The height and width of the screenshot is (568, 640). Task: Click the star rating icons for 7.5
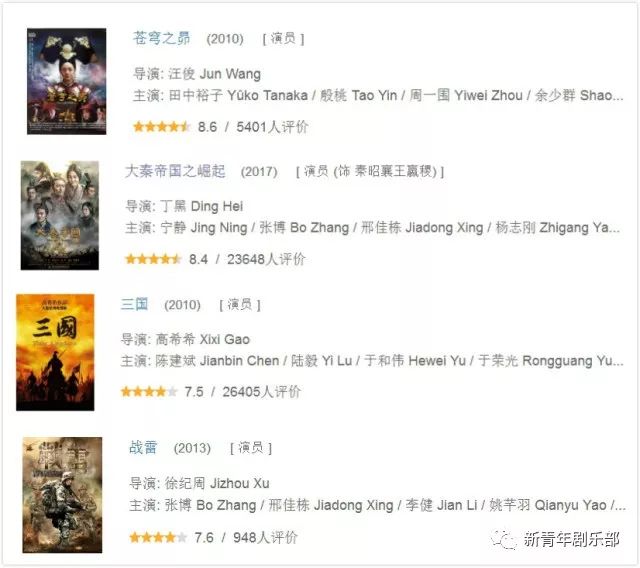pos(149,392)
